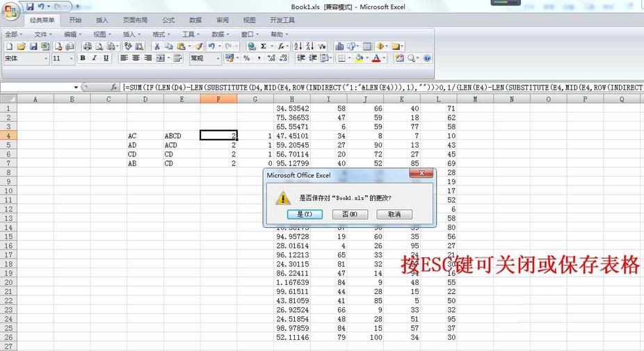Screen dimensions: 644x351
Task: Click the AutoSum sigma icon
Action: [264, 46]
